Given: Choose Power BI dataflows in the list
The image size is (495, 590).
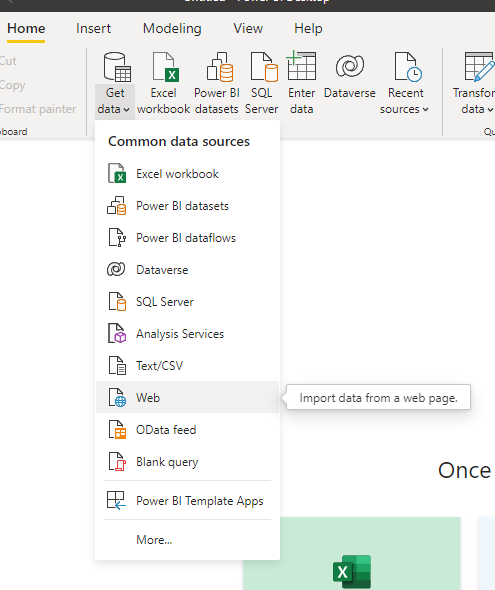Looking at the screenshot, I should (187, 238).
